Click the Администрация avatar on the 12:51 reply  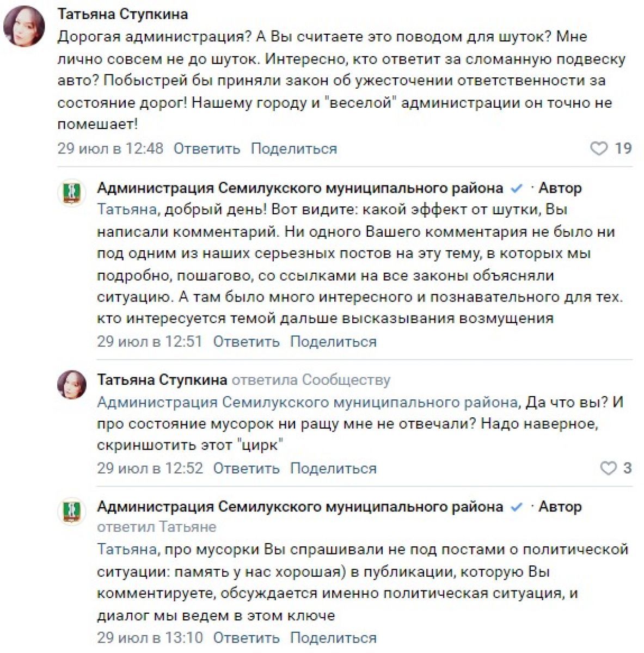71,193
